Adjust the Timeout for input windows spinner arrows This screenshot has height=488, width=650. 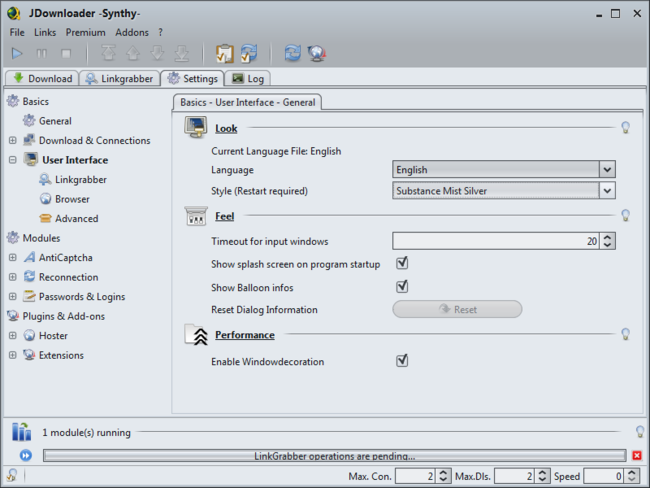[x=607, y=241]
